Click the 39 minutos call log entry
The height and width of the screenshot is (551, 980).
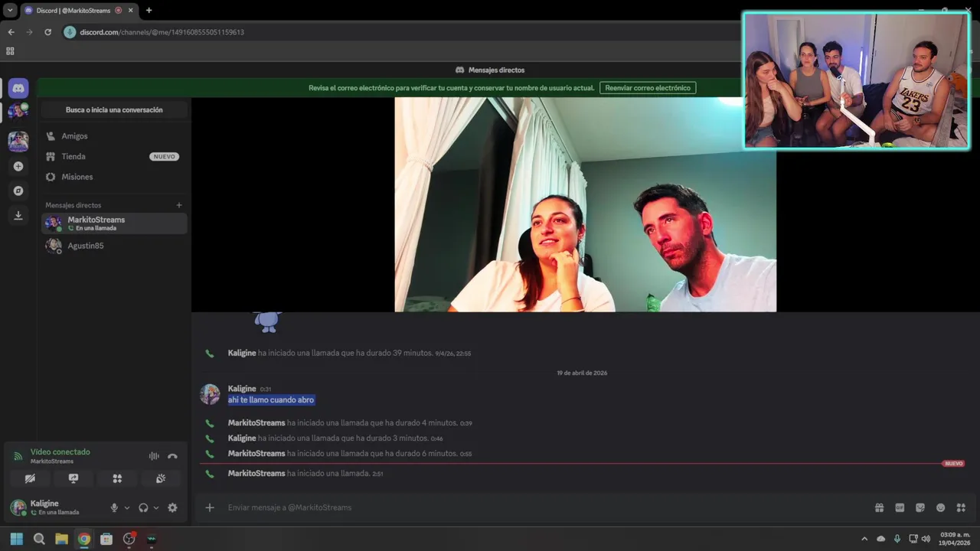[x=349, y=354]
